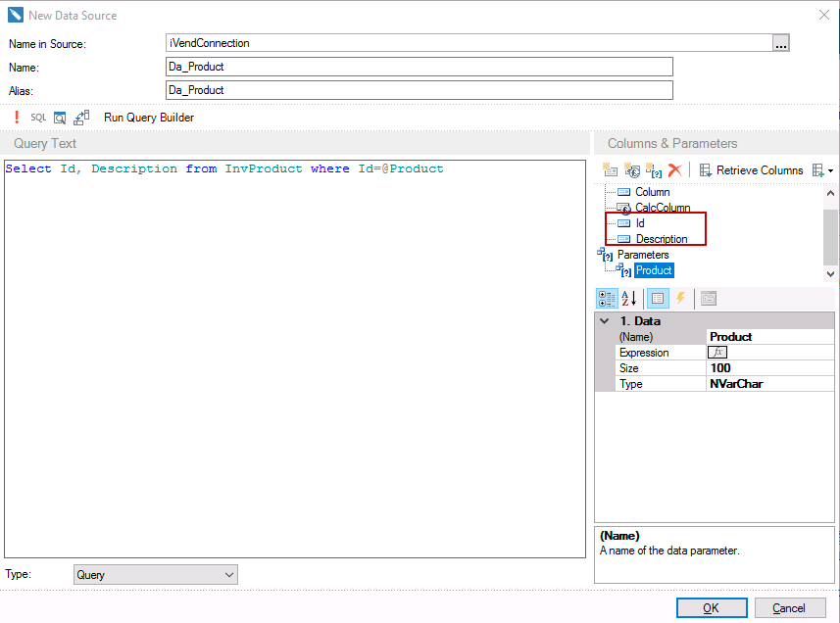Image resolution: width=840 pixels, height=623 pixels.
Task: Click the (Name) property value Product
Action: pyautogui.click(x=769, y=337)
